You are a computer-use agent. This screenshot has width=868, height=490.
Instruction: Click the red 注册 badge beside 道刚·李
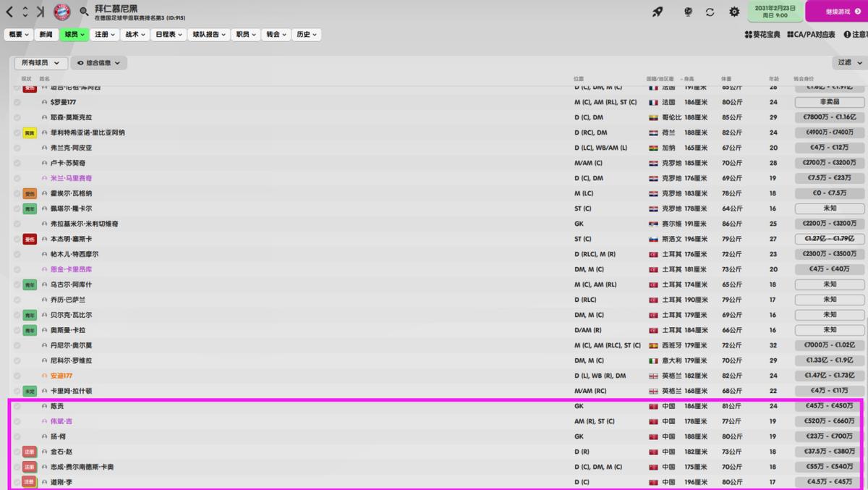click(x=30, y=482)
